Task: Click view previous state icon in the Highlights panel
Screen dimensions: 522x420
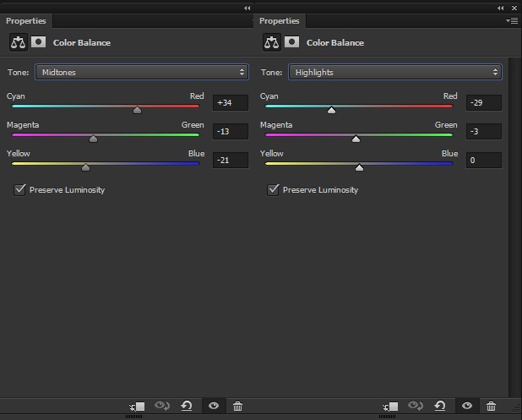Action: click(416, 406)
